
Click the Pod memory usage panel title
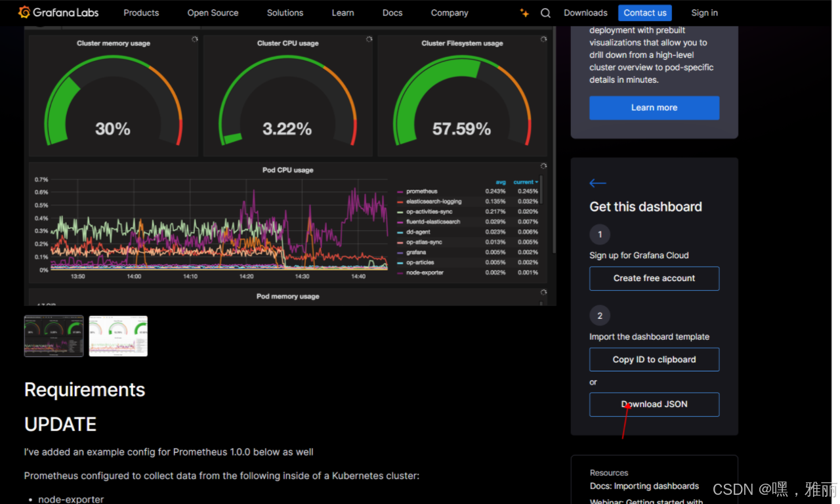287,297
